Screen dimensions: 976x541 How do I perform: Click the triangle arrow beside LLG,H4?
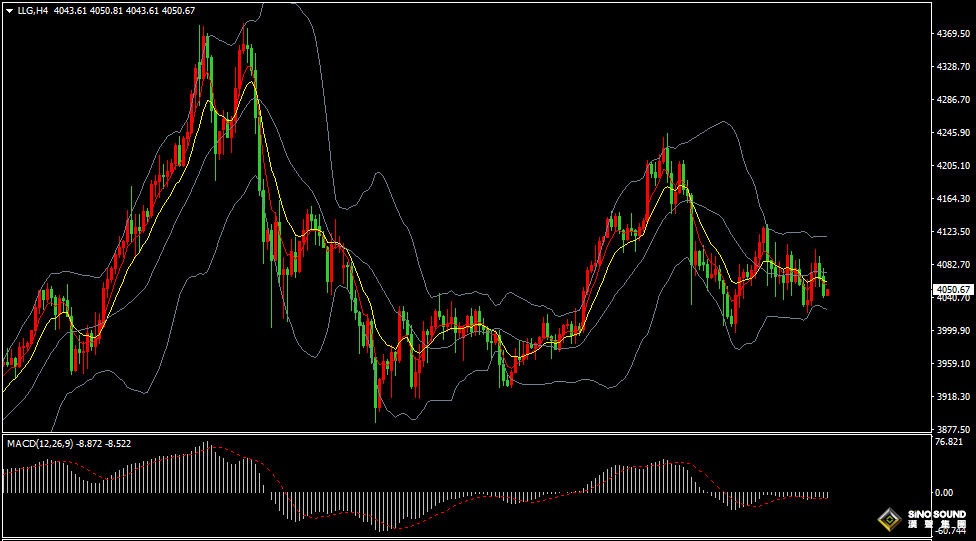coord(9,10)
